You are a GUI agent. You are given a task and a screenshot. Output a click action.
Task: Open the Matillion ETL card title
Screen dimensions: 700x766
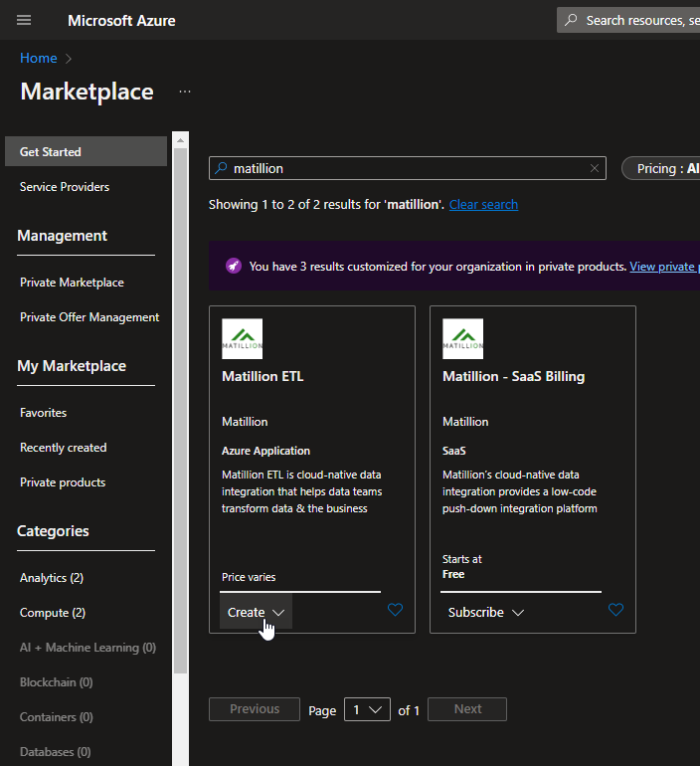pyautogui.click(x=262, y=376)
